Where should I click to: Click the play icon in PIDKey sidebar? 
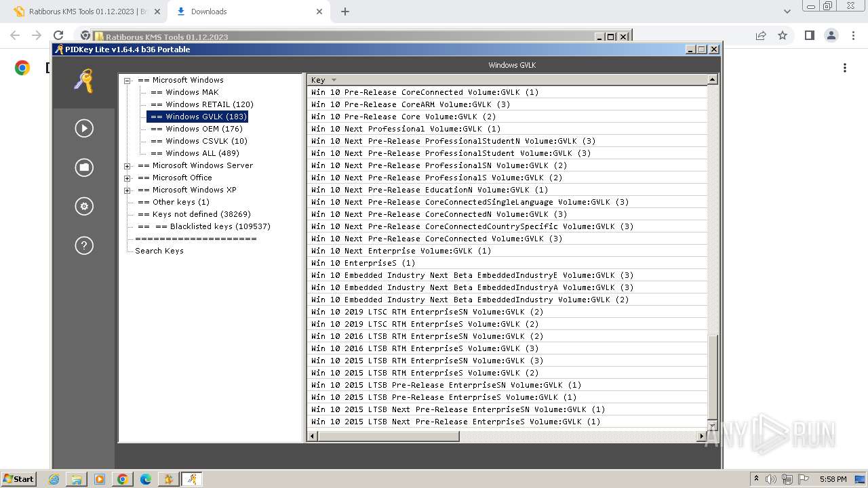pos(84,128)
